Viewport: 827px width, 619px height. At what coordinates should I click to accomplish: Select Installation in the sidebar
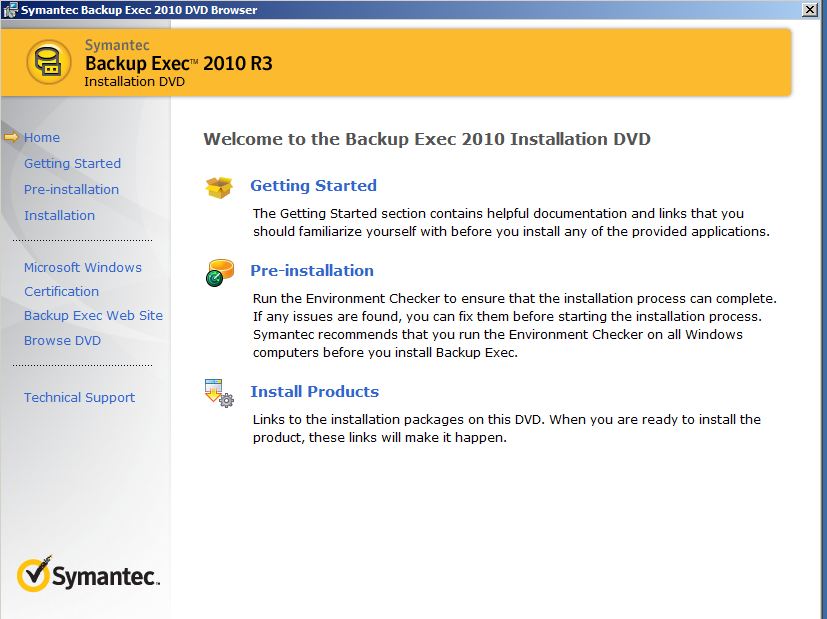(60, 215)
